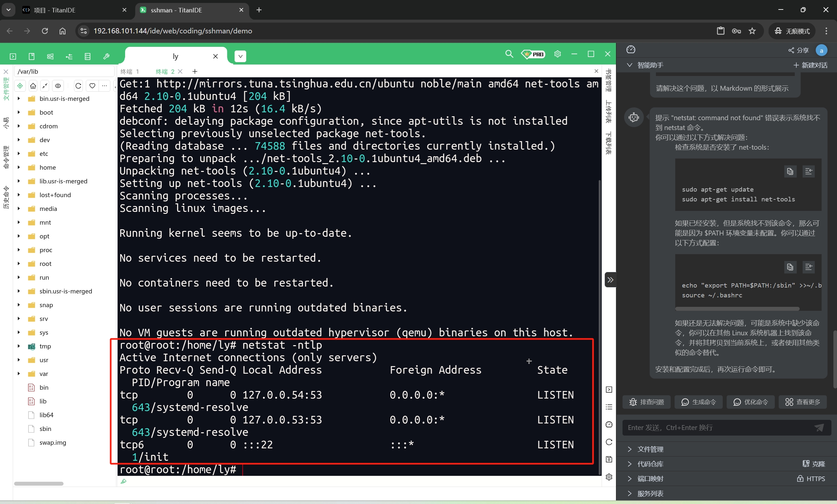837x504 pixels.
Task: Open more file actions ellipsis menu
Action: point(104,85)
